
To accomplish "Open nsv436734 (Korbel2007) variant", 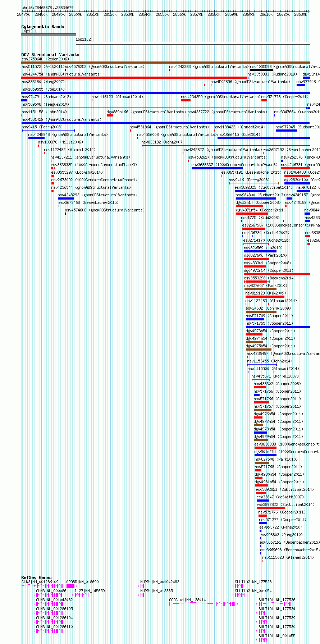I will coord(266,233).
